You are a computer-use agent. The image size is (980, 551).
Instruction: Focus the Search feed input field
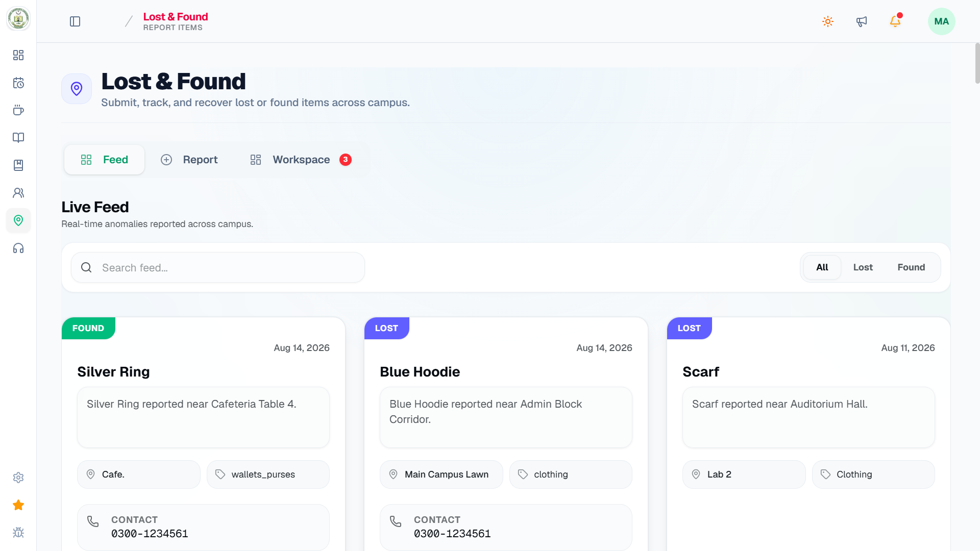pyautogui.click(x=218, y=267)
